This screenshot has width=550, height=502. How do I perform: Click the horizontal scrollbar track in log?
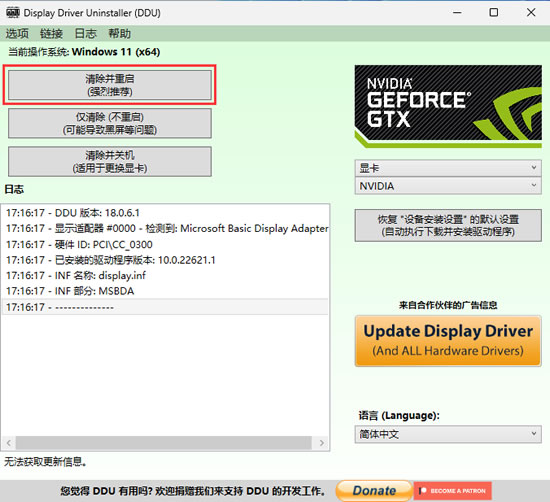coord(164,443)
